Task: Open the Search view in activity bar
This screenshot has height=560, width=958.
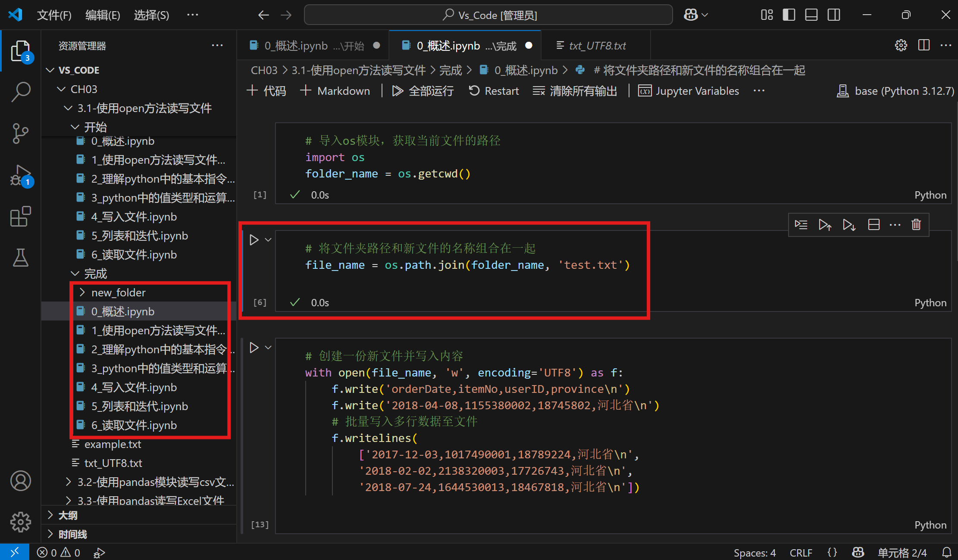Action: tap(20, 92)
